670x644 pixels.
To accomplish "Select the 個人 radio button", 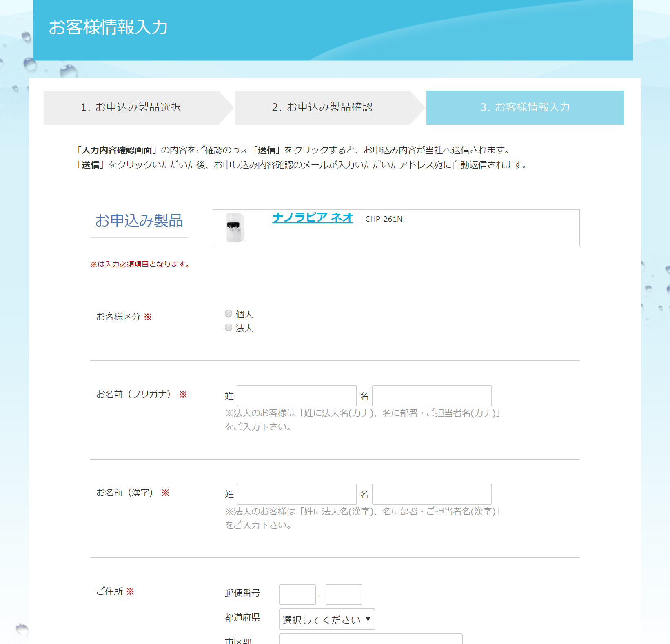I will 229,314.
